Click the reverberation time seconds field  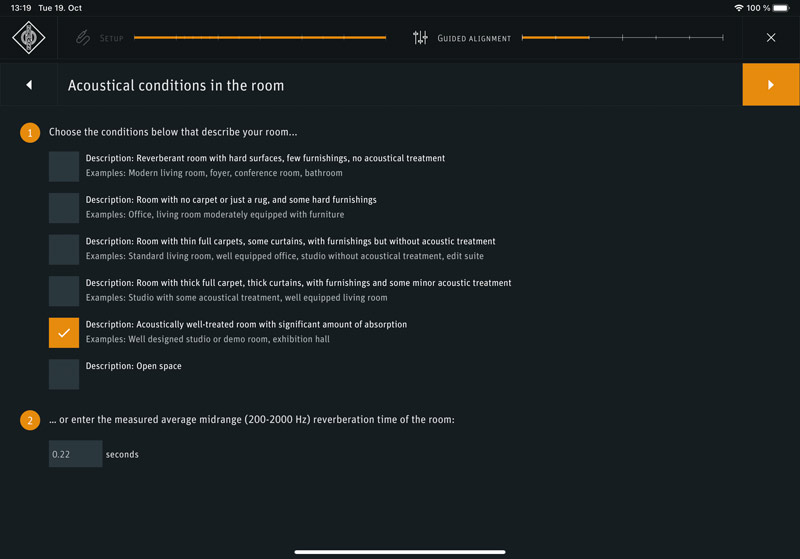click(x=76, y=454)
